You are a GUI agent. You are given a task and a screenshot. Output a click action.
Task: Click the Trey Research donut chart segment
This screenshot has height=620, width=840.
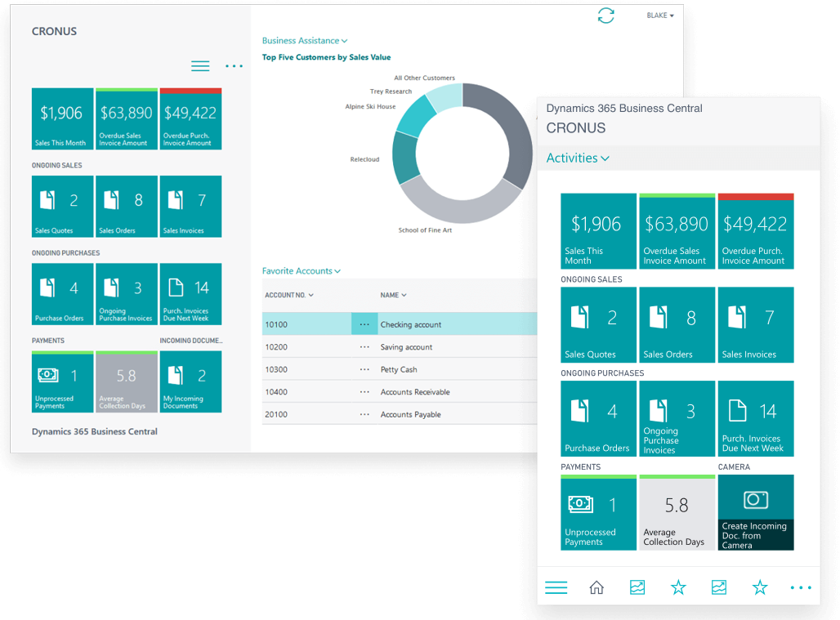pos(445,97)
